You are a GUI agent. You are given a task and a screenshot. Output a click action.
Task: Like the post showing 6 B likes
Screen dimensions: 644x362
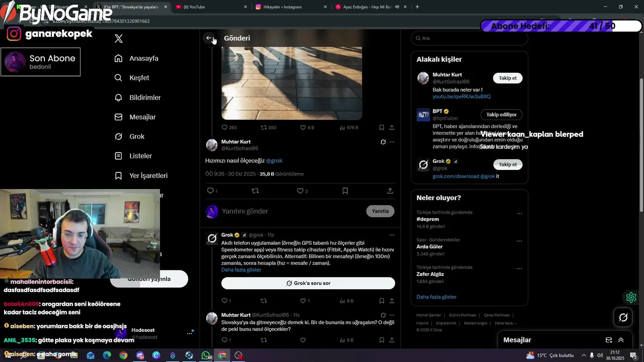[x=307, y=128]
